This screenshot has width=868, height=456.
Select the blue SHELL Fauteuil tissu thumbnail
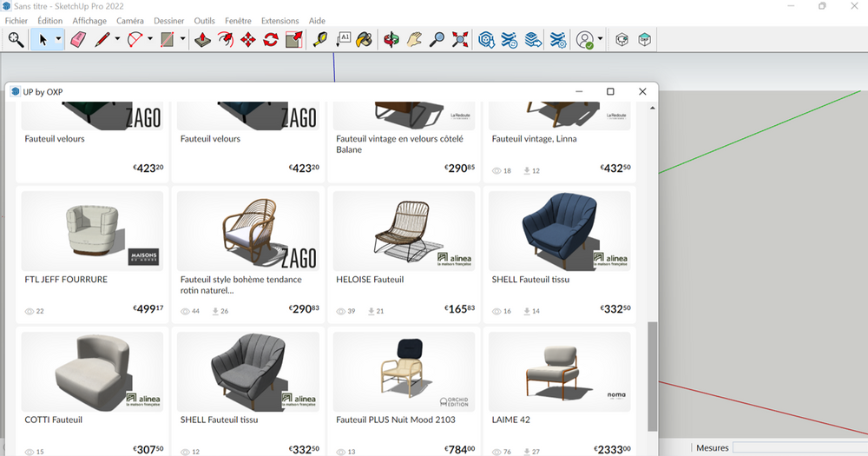pyautogui.click(x=560, y=231)
